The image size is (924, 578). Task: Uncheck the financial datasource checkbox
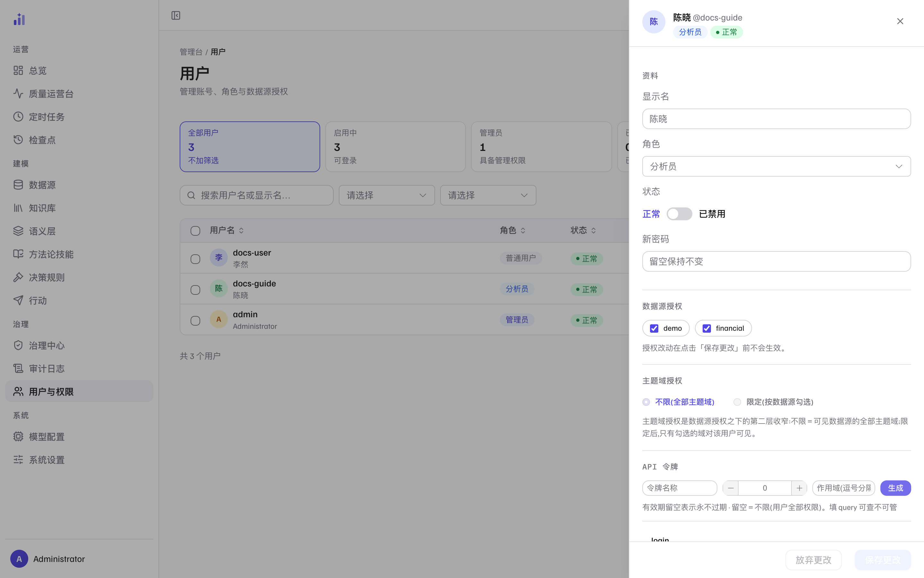pyautogui.click(x=707, y=328)
